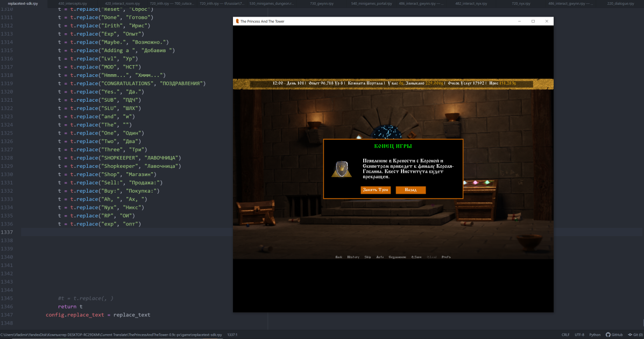Switch to the 430_intercepts.rpy tab
Image resolution: width=644 pixels, height=339 pixels.
pos(73,3)
